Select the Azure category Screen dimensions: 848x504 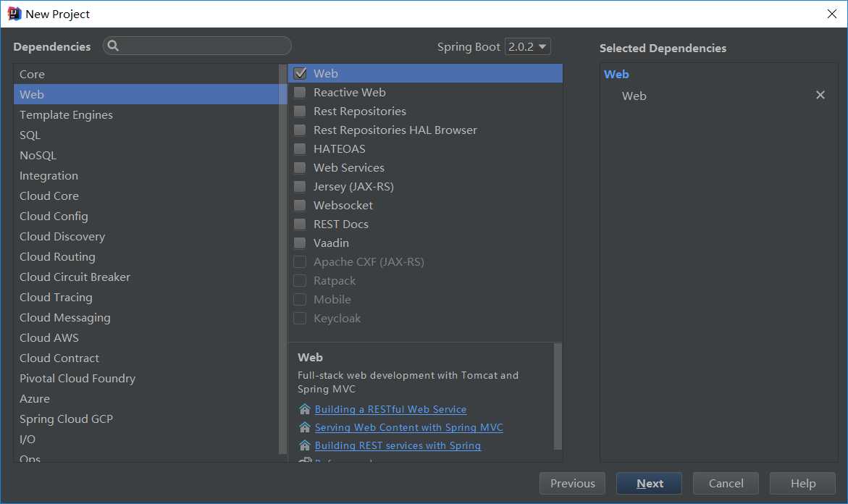[146, 398]
